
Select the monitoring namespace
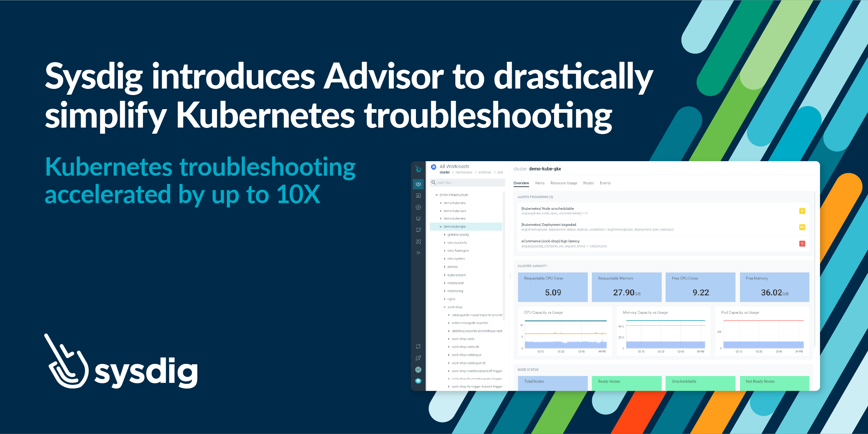pos(455,291)
